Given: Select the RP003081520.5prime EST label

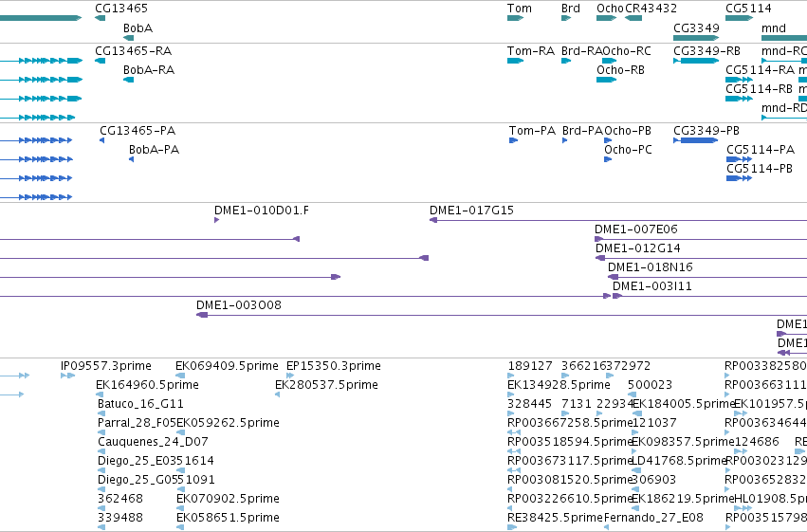Looking at the screenshot, I should click(x=570, y=481).
